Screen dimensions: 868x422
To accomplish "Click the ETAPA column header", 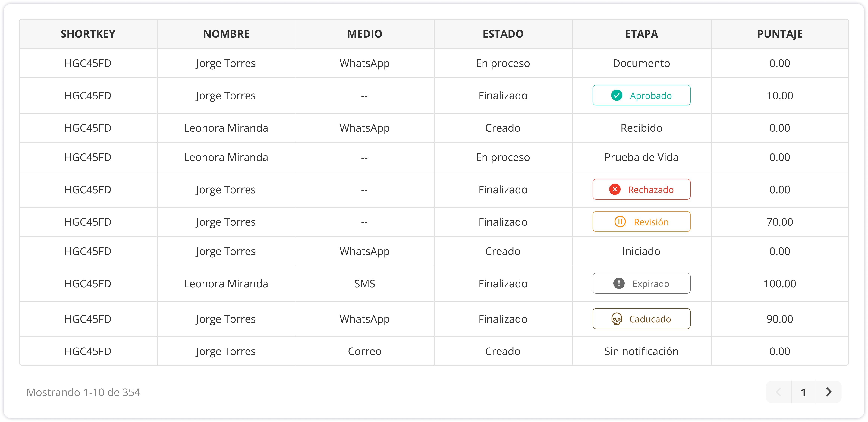I will [642, 34].
